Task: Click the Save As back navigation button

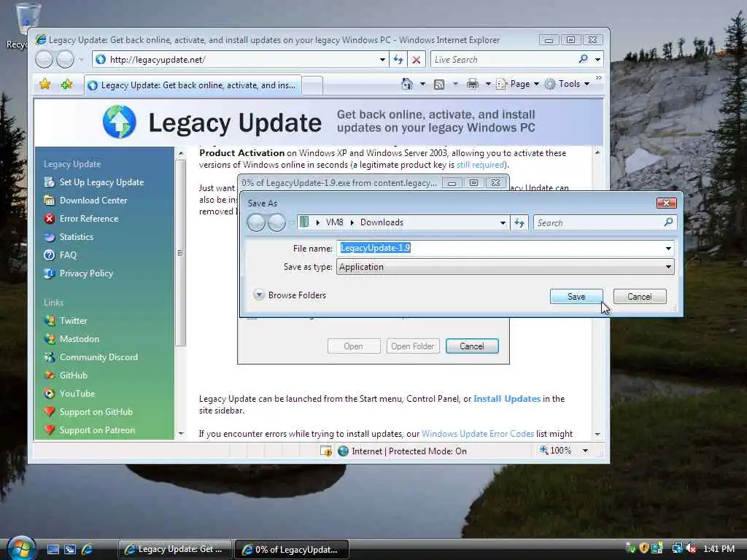Action: pyautogui.click(x=256, y=222)
